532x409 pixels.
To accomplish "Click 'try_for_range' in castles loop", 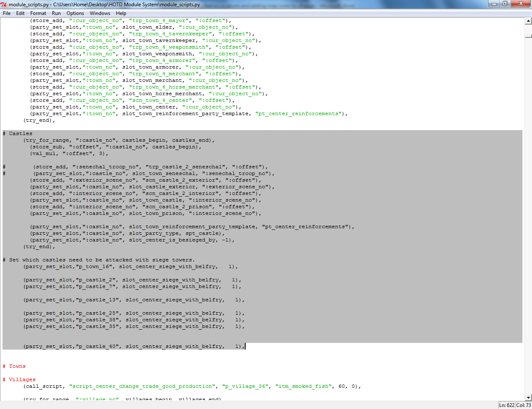I will (x=47, y=140).
